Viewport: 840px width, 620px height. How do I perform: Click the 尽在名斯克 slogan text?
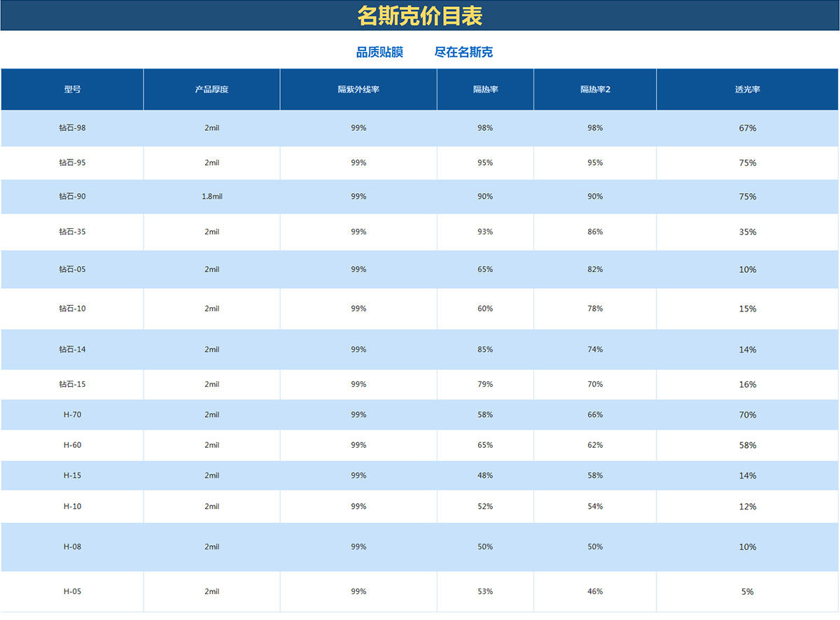point(463,52)
